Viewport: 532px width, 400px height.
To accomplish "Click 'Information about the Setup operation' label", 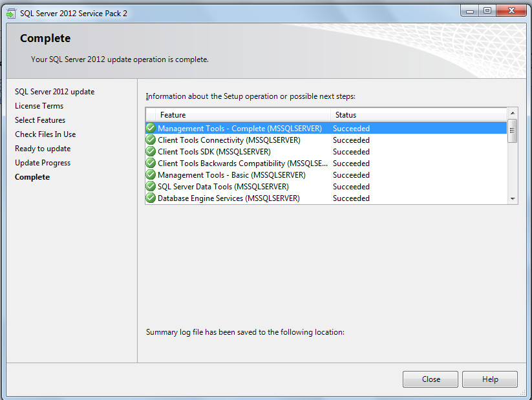I will [250, 96].
